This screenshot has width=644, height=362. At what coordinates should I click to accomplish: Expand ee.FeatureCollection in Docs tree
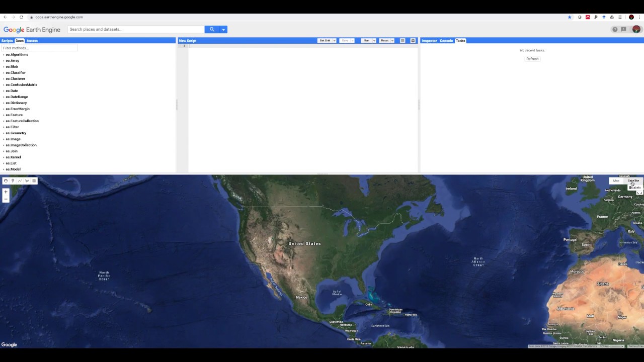coord(4,121)
